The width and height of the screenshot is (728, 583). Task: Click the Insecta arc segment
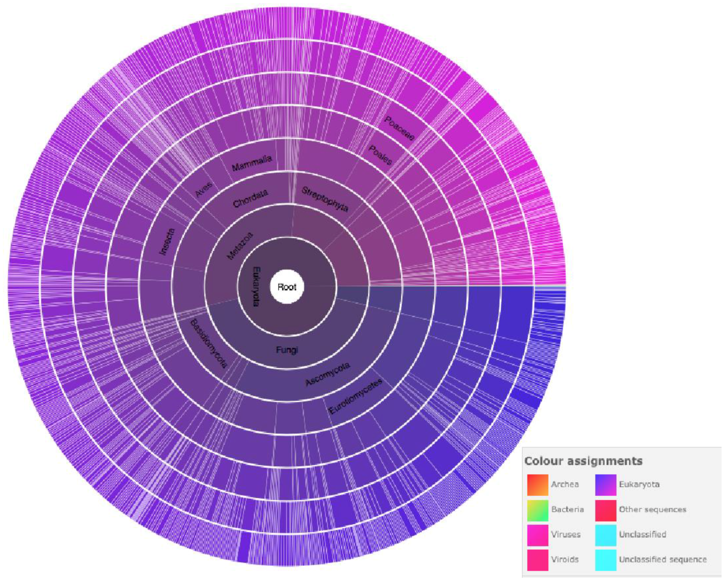(x=167, y=242)
